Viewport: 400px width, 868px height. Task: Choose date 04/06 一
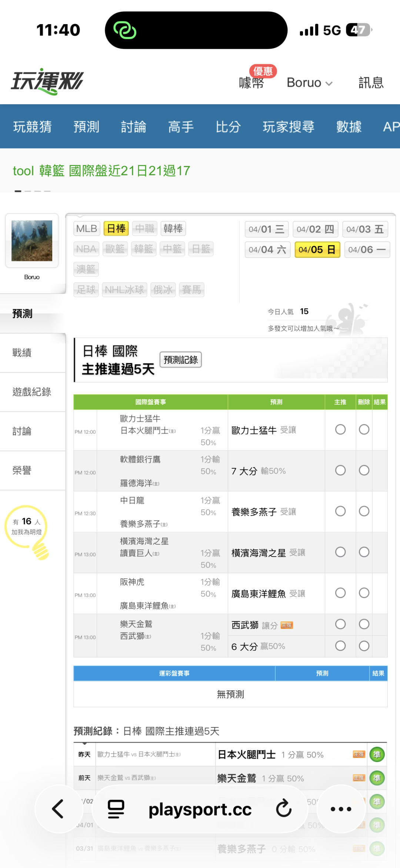point(367,250)
